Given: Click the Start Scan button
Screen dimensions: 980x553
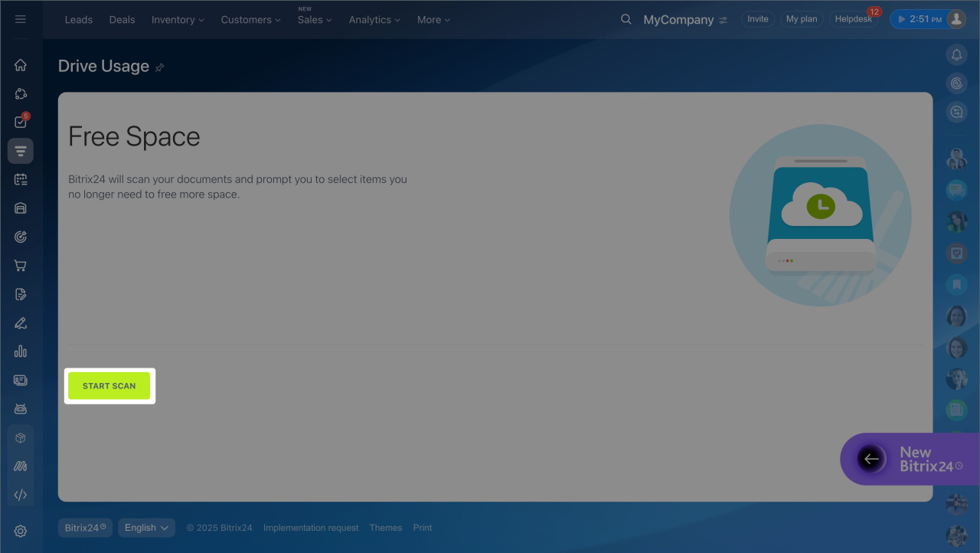Looking at the screenshot, I should click(x=109, y=386).
